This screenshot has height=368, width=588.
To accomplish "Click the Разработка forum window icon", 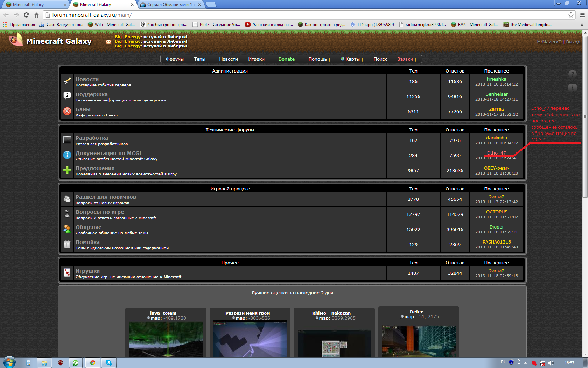I will tap(67, 140).
